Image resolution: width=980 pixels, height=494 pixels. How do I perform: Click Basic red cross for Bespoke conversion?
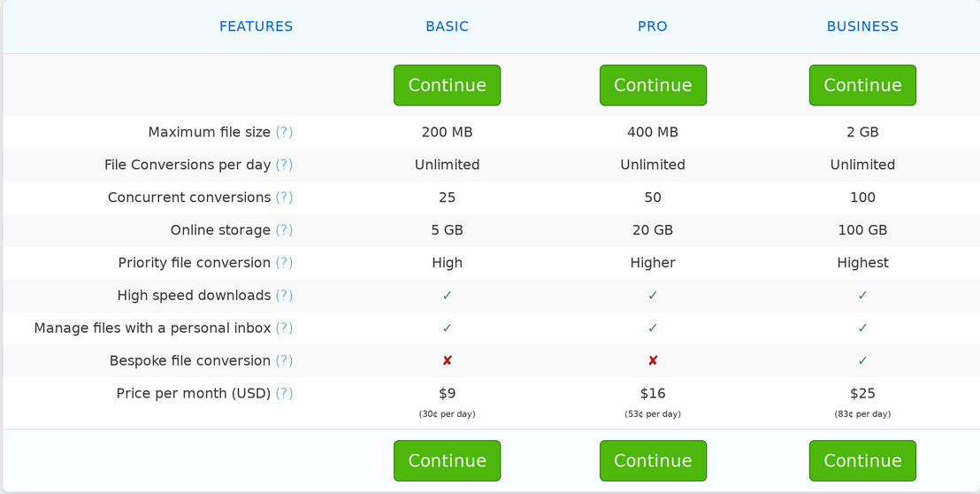(x=447, y=361)
